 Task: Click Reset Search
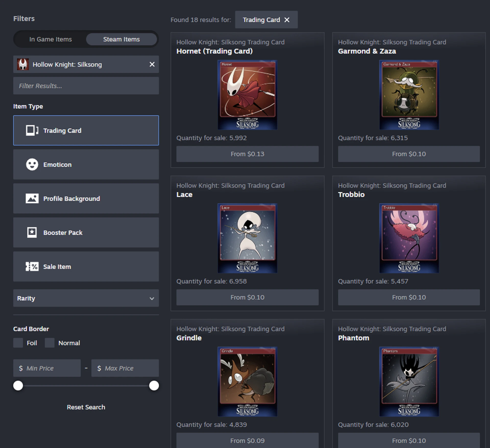tap(86, 407)
